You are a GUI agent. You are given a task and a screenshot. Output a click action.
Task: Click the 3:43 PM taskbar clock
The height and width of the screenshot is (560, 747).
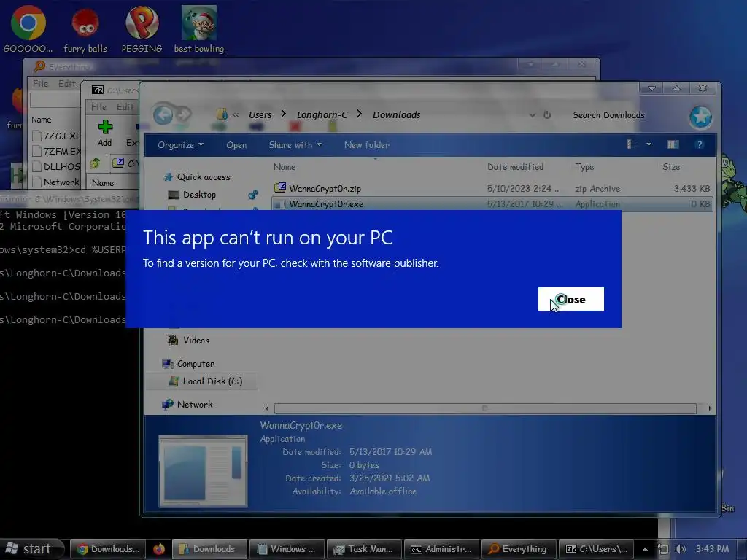[x=712, y=549]
